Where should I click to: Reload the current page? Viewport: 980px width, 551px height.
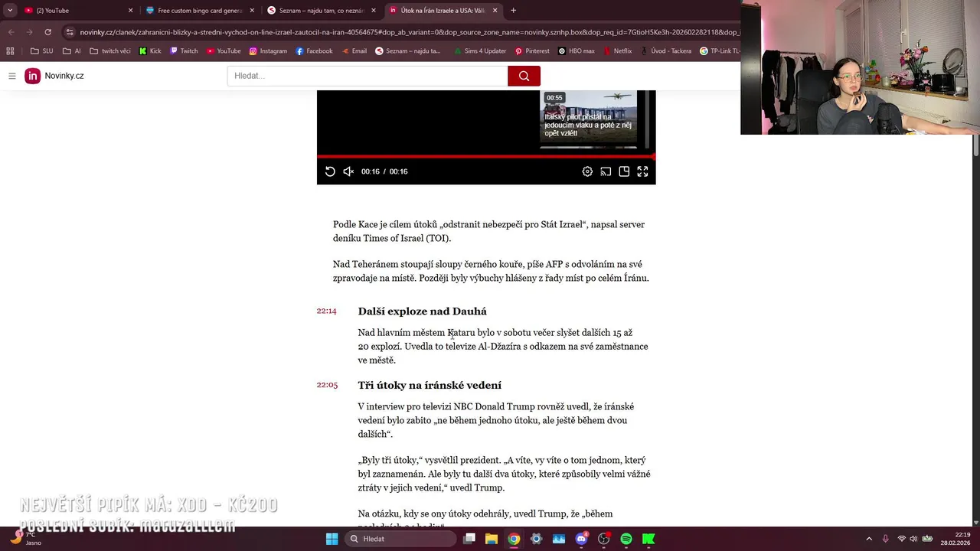(47, 32)
